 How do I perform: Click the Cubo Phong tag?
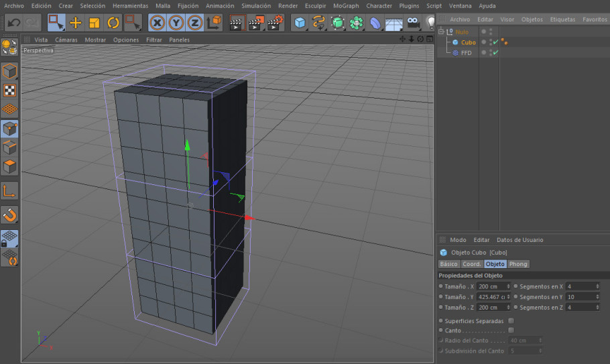click(x=504, y=42)
